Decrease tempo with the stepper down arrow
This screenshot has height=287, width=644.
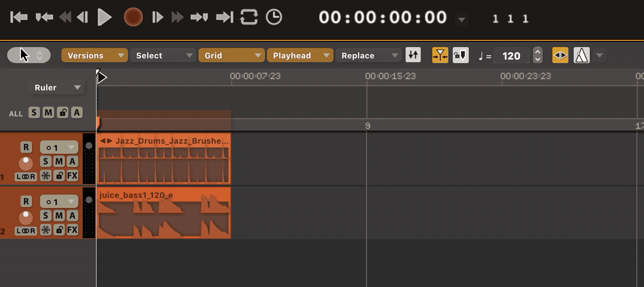pos(538,59)
